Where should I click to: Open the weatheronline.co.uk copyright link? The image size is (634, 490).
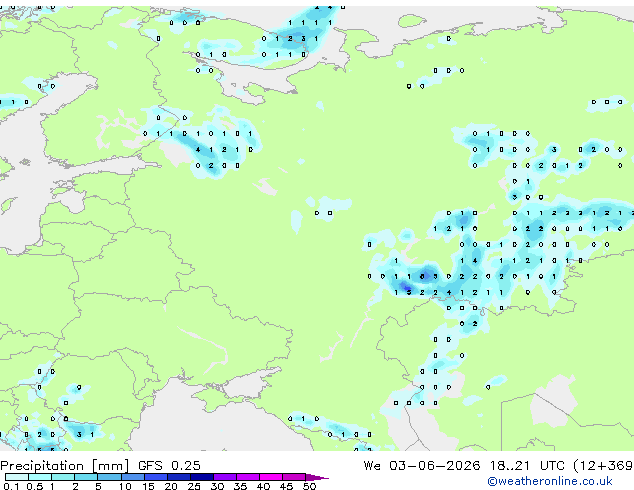pos(549,481)
